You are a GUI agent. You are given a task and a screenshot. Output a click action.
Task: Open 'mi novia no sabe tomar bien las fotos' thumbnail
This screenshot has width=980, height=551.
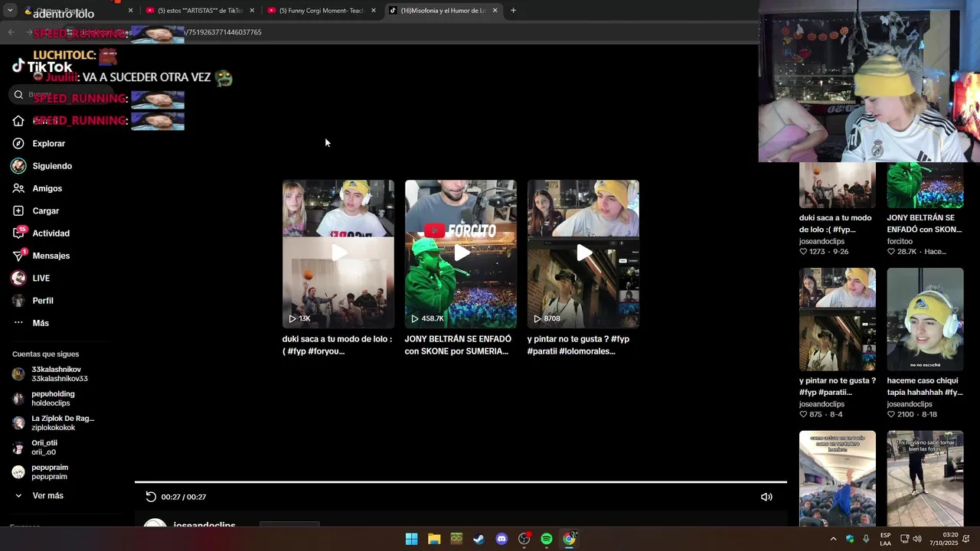(925, 478)
